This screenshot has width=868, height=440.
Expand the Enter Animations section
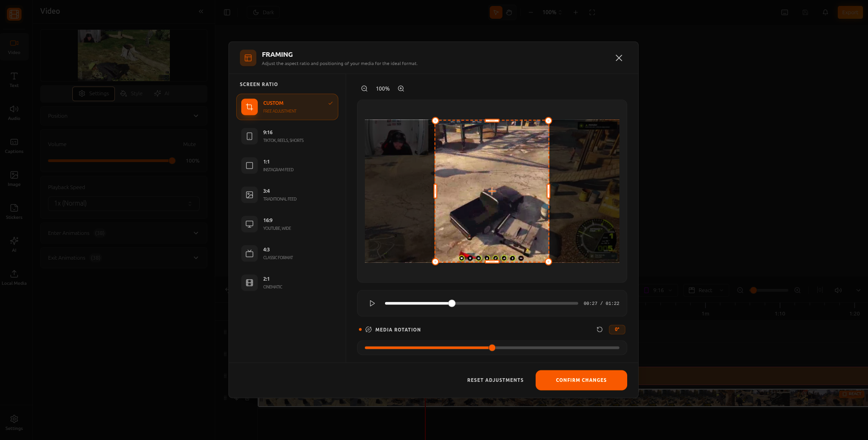coord(123,233)
